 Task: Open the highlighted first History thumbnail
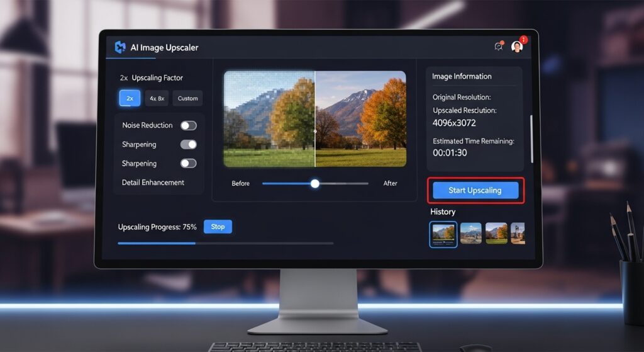[x=443, y=234]
